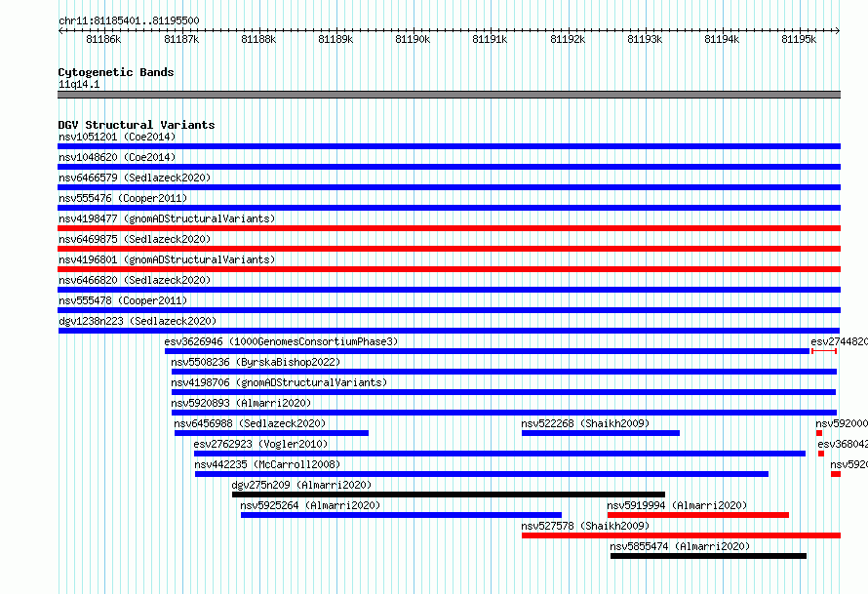This screenshot has height=594, width=868.
Task: Click the blue bar under nsv522268
Action: (601, 433)
